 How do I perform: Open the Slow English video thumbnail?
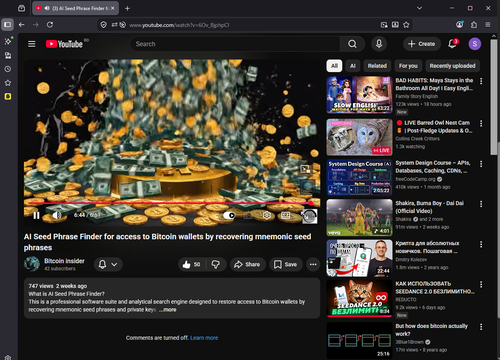359,95
